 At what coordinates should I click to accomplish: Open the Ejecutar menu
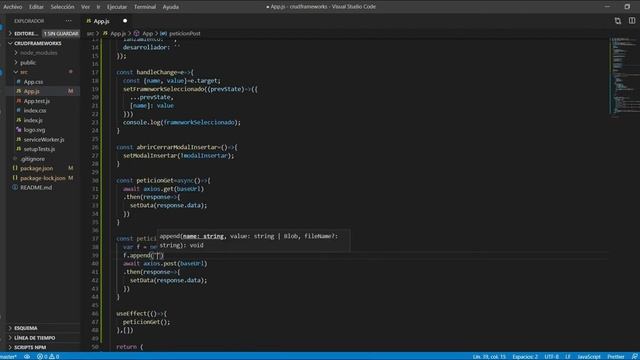[x=117, y=7]
